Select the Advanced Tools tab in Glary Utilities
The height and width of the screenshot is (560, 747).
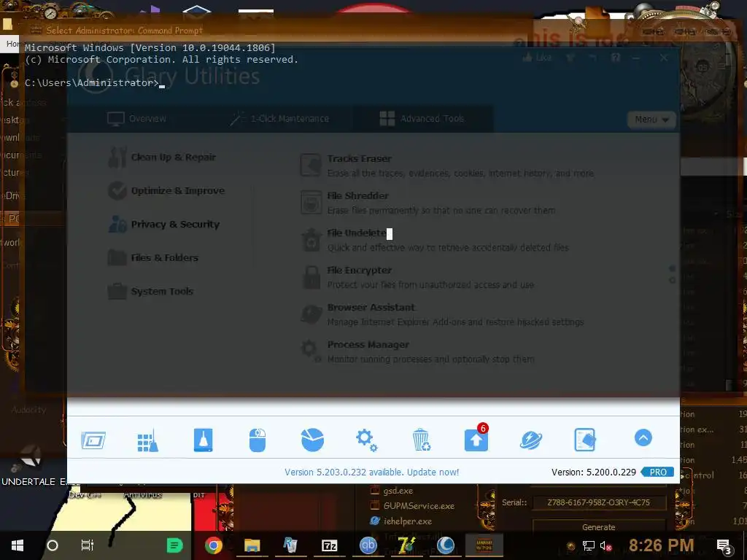[422, 119]
